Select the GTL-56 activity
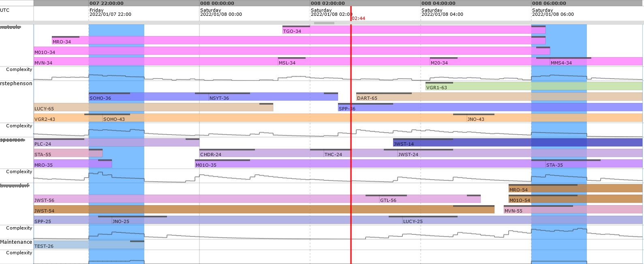Image resolution: width=644 pixels, height=264 pixels. tap(430, 199)
